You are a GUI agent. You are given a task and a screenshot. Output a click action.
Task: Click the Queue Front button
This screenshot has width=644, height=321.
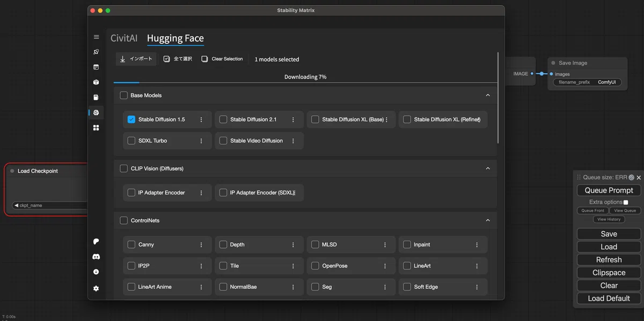click(x=592, y=211)
